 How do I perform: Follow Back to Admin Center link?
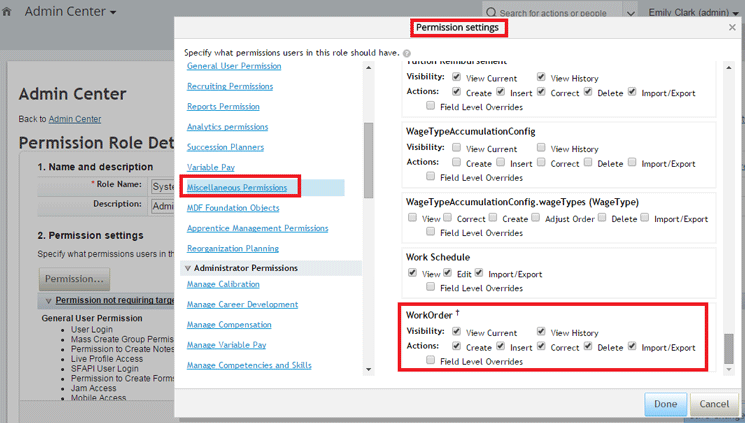(75, 119)
